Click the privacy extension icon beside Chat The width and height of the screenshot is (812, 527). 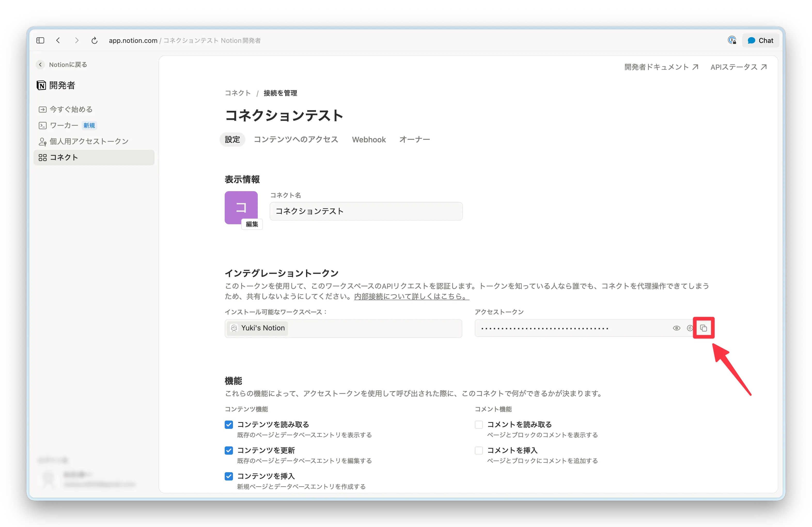tap(732, 40)
